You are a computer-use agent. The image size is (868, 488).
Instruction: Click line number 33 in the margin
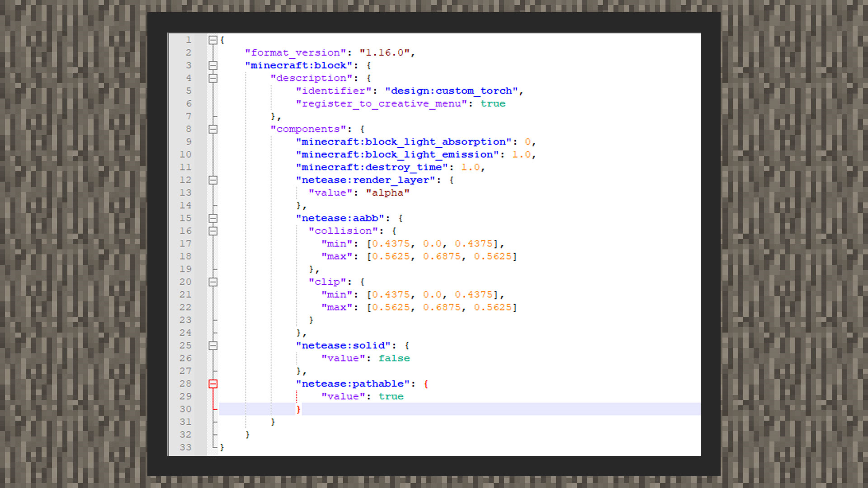185,447
